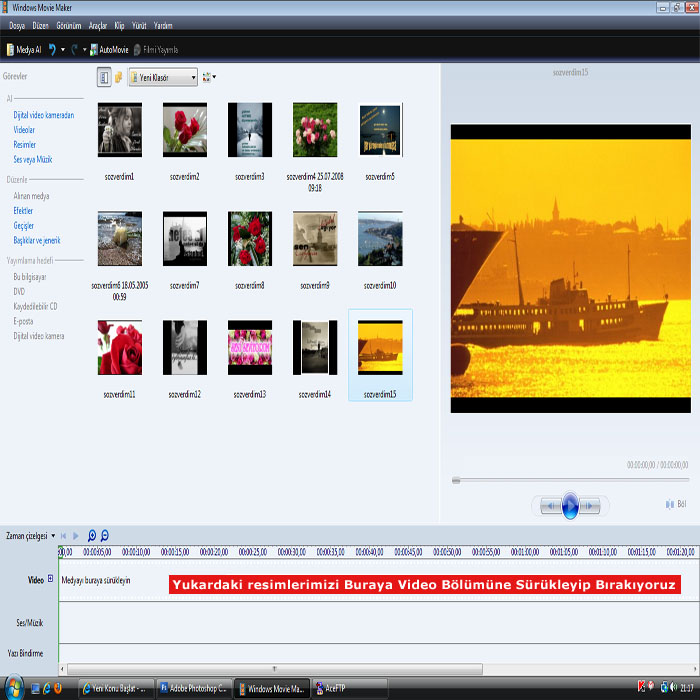Click Internet Explorer quick launch icon
700x700 pixels.
coord(46,688)
